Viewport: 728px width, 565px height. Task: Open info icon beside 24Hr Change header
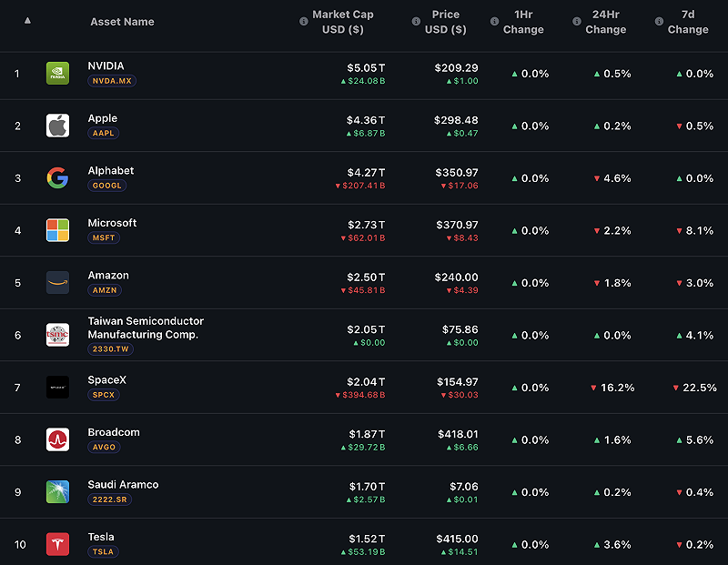click(x=577, y=21)
